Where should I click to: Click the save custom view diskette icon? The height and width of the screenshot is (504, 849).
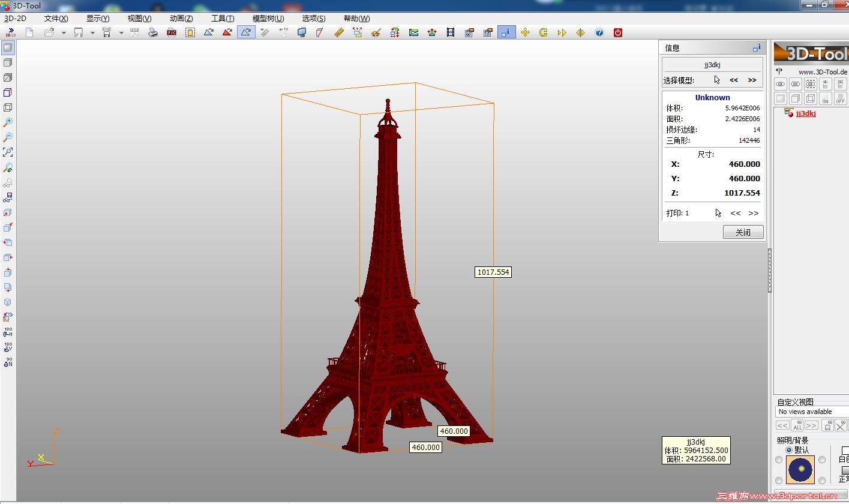point(827,425)
